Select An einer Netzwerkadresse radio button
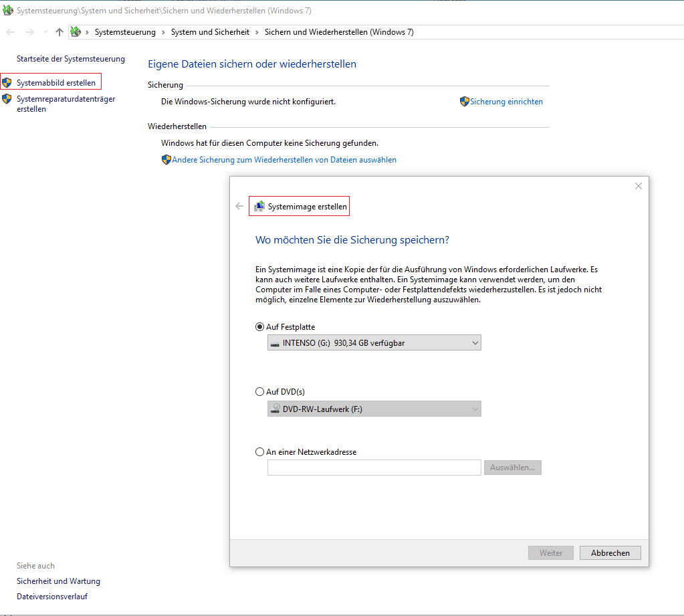This screenshot has width=684, height=616. coord(259,452)
